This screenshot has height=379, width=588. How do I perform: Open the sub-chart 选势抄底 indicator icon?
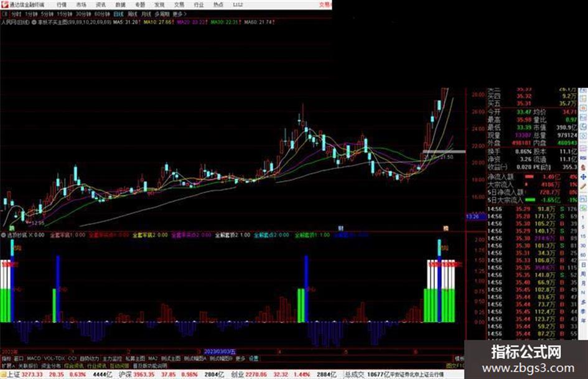[x=3, y=235]
